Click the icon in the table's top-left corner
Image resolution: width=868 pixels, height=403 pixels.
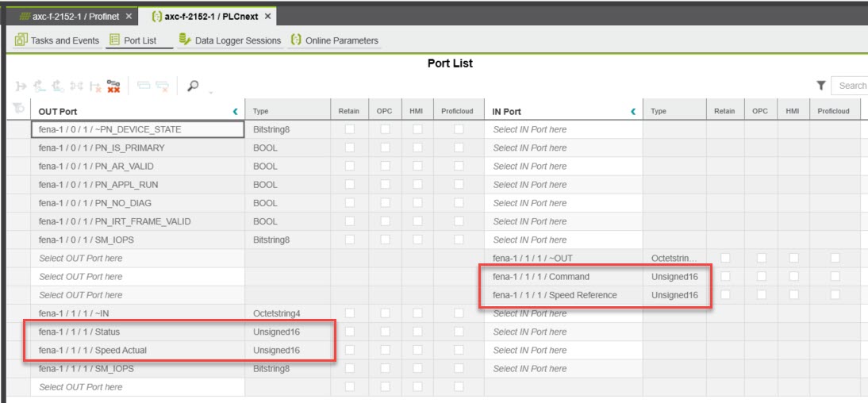click(17, 110)
